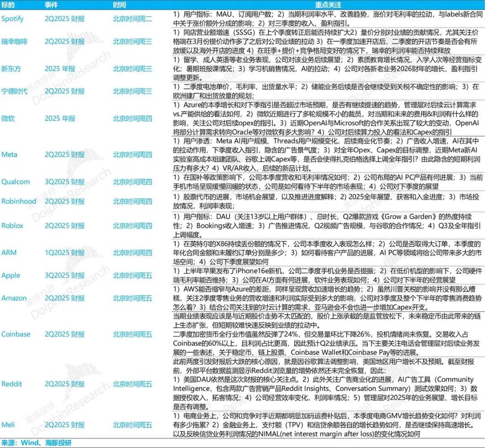Screen dimensions: 485x448
Task: Click Amazon focus text about AWS能否缩窄
Action: pos(327,298)
